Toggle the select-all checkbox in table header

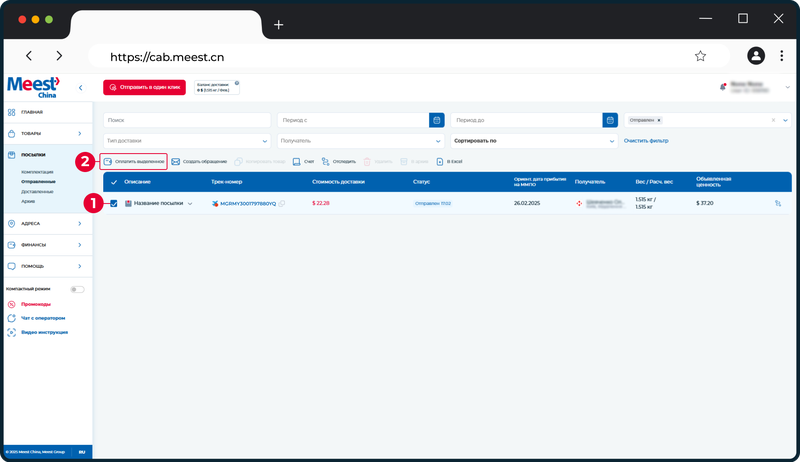coord(114,182)
